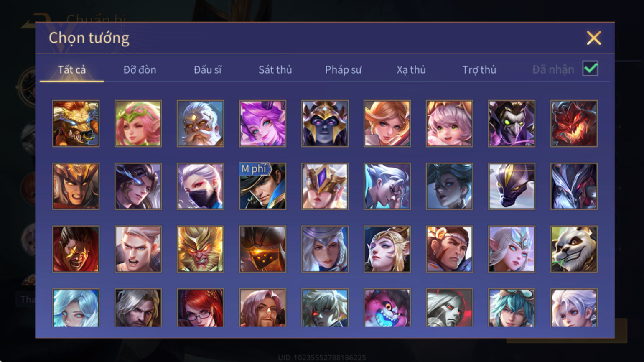Select the pink grinning cat hero

(x=387, y=308)
